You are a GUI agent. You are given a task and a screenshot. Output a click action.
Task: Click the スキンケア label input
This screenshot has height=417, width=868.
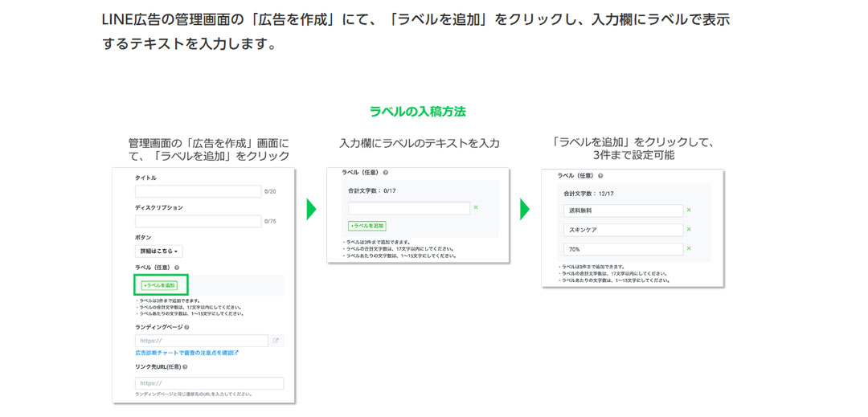[x=624, y=230]
